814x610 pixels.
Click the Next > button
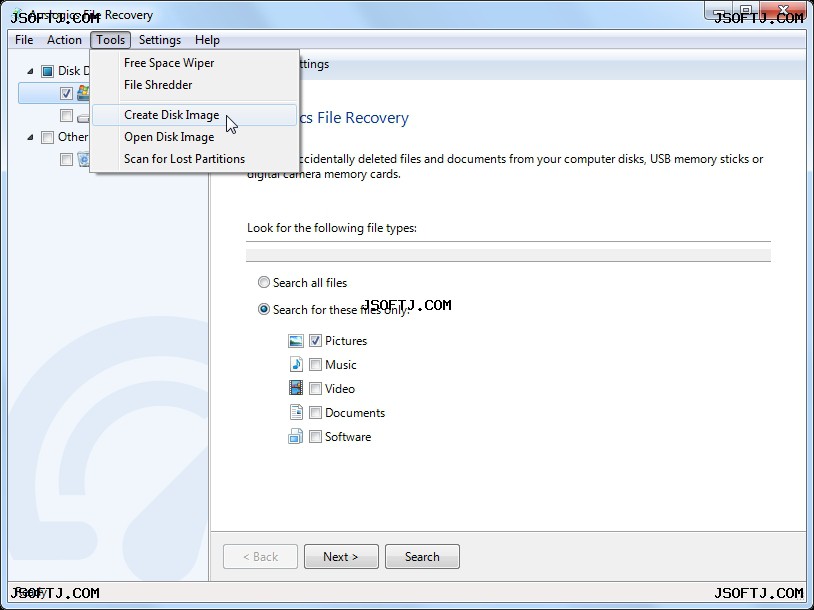click(x=341, y=557)
